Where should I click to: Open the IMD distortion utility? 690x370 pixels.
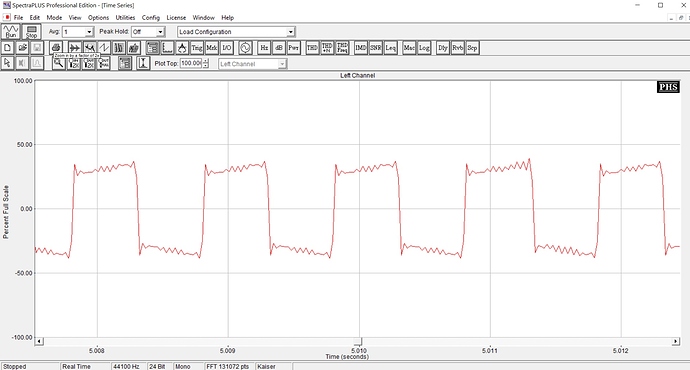pyautogui.click(x=361, y=48)
